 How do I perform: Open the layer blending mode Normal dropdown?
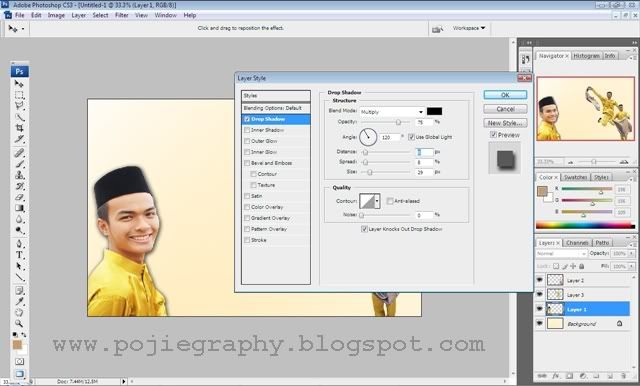point(561,254)
